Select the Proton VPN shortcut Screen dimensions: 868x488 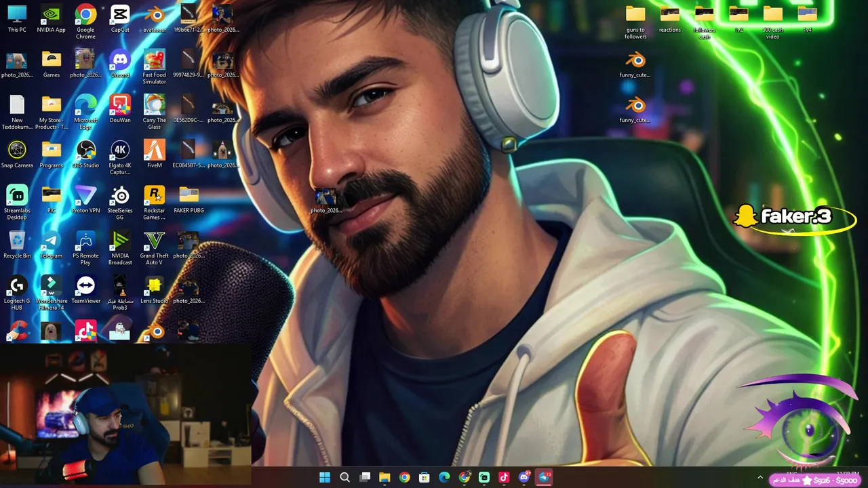[x=85, y=200]
